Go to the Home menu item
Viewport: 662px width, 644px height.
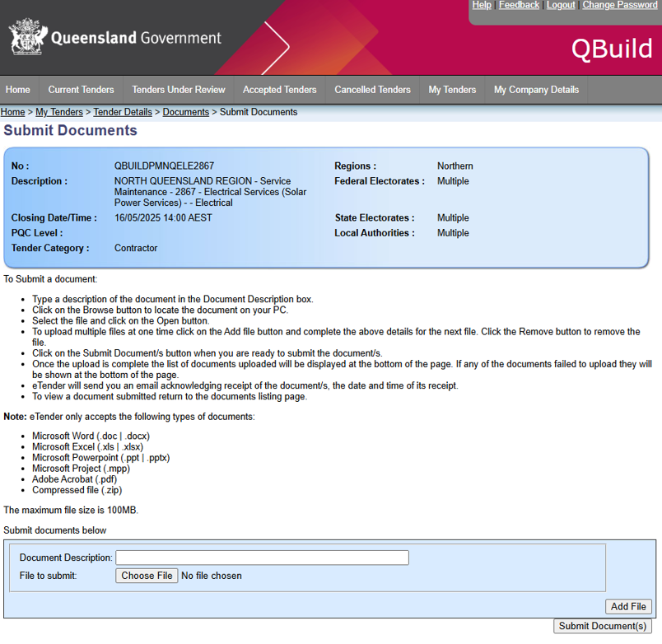18,90
